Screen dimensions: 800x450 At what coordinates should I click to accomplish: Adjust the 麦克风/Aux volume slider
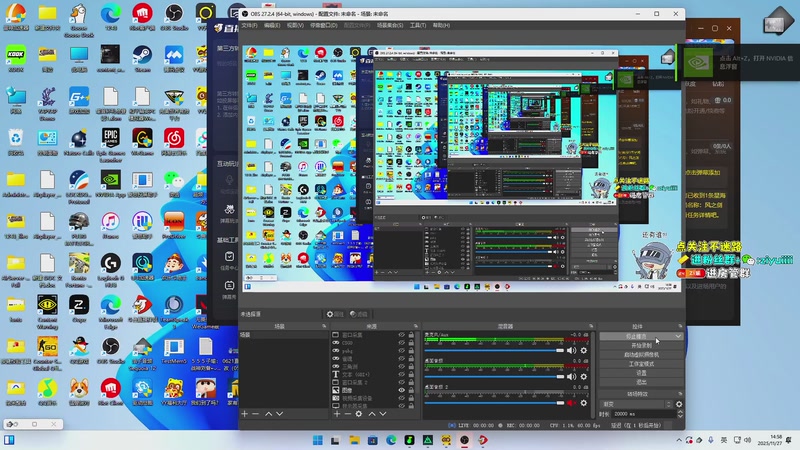coord(494,351)
